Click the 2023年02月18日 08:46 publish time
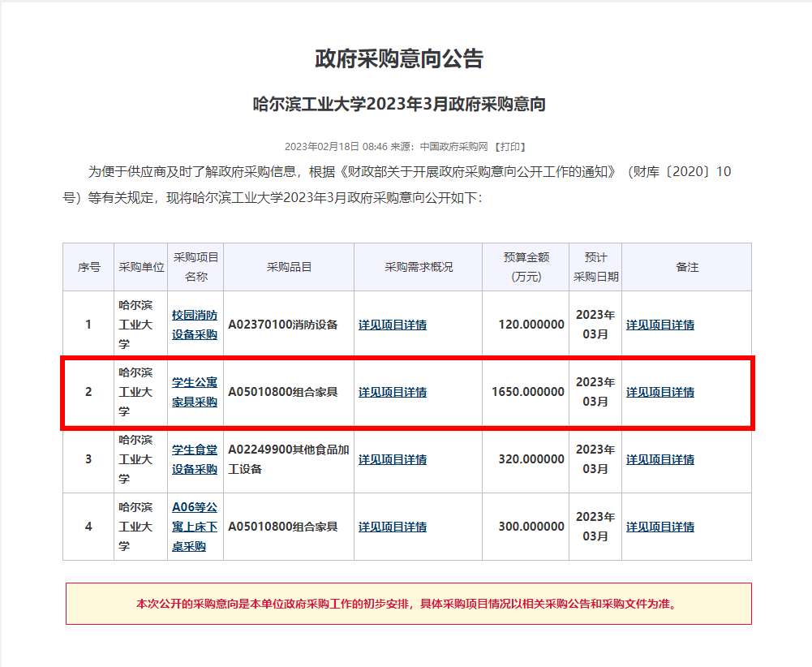 (336, 147)
